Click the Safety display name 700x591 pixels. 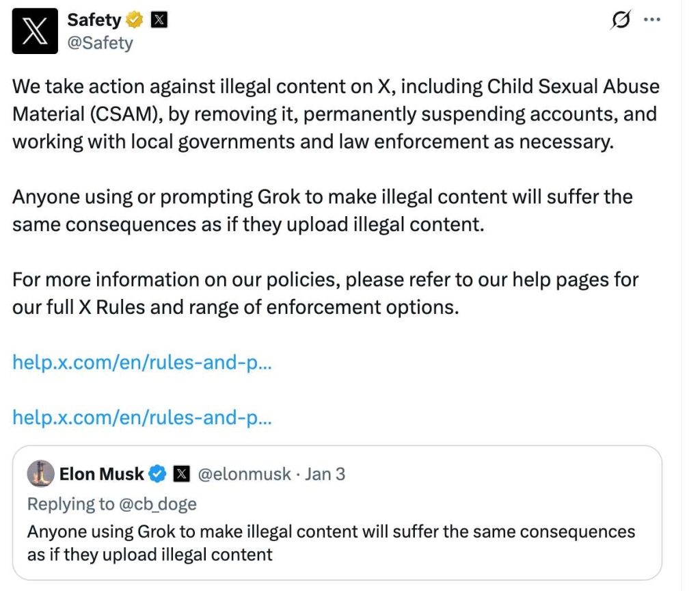[x=94, y=20]
